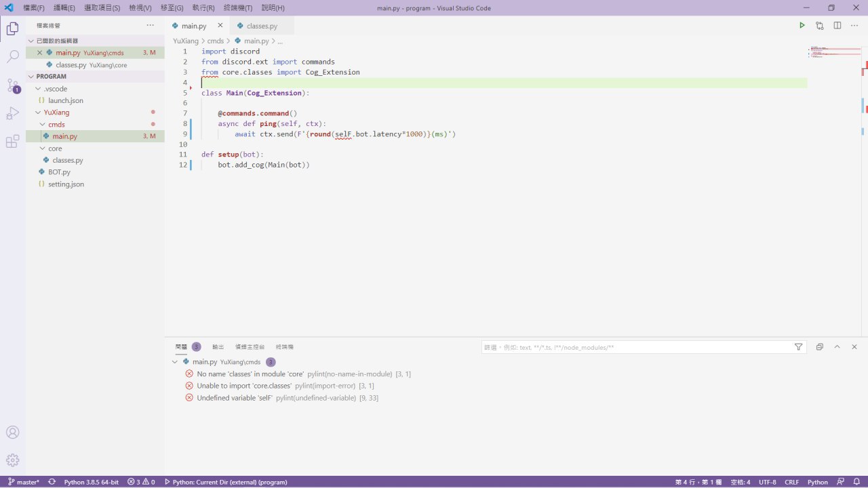Open the 終端機(T) menu
Screen dimensions: 868x488
tap(237, 8)
